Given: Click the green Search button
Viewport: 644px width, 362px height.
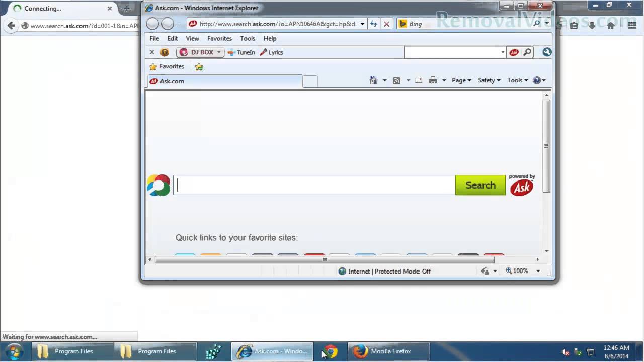Looking at the screenshot, I should [480, 185].
